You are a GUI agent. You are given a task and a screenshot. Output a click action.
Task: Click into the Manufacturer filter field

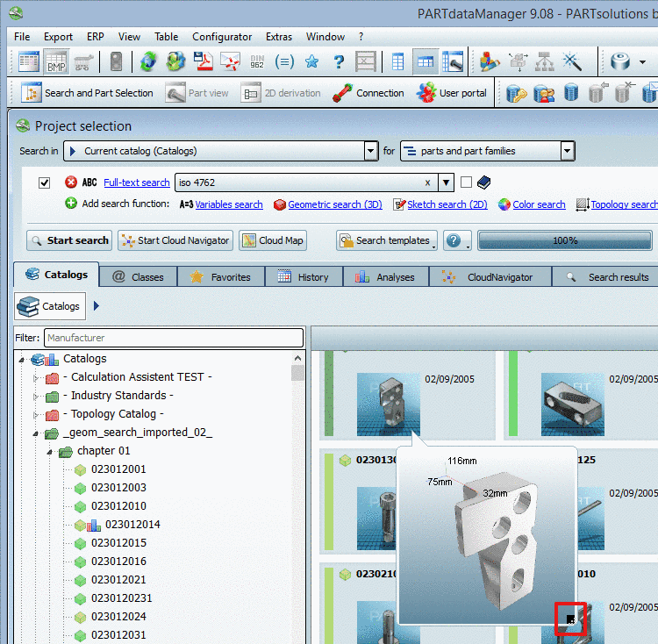click(174, 337)
